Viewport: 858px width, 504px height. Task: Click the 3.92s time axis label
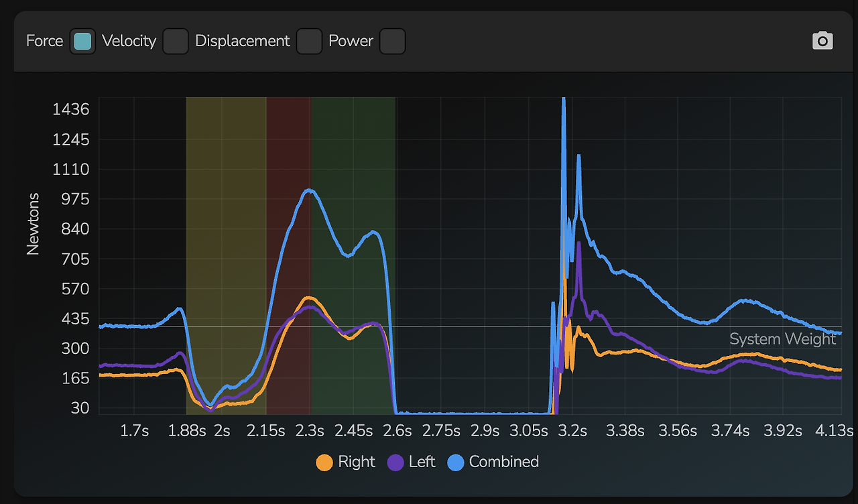[782, 430]
